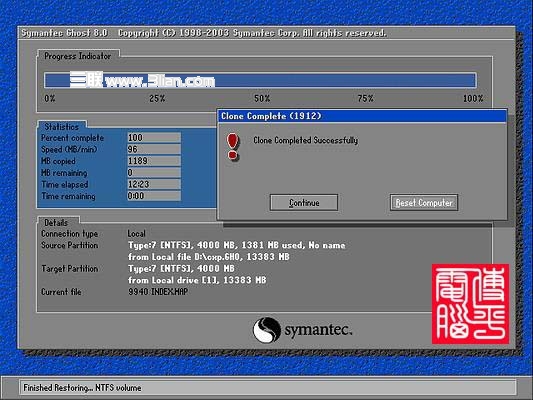This screenshot has height=400, width=533.
Task: Click the Percent complete value 100
Action: coord(154,138)
